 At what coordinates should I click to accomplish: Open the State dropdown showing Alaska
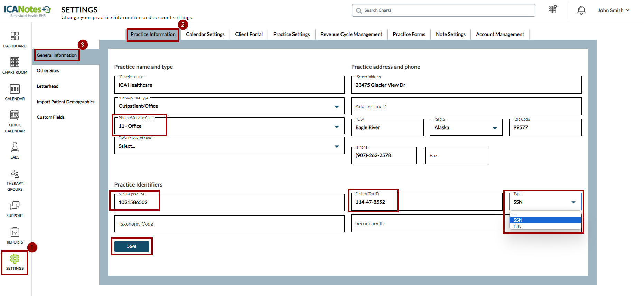click(494, 128)
